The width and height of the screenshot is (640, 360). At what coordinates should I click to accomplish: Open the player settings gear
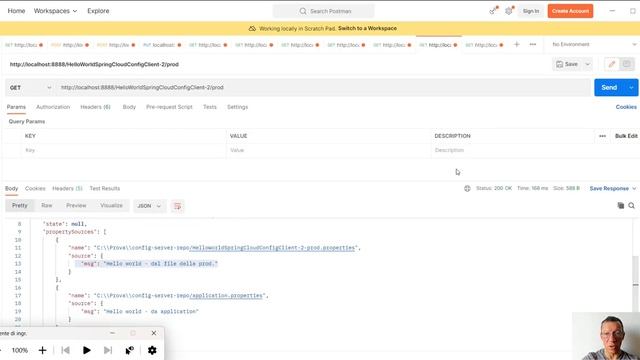[152, 350]
